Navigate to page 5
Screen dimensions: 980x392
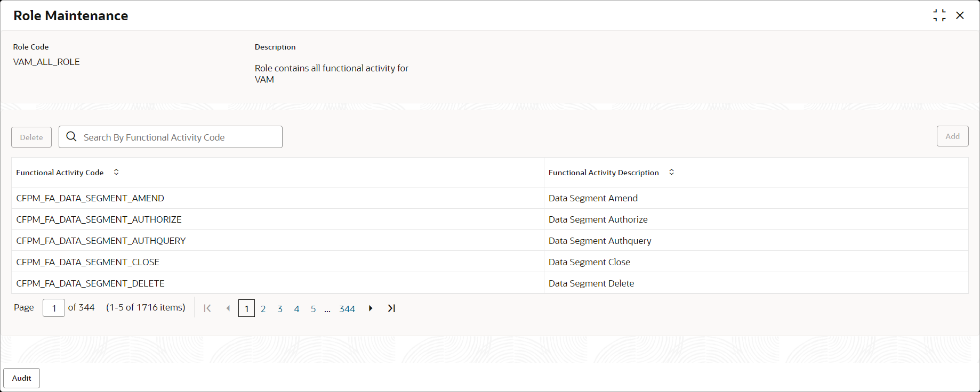pos(313,309)
